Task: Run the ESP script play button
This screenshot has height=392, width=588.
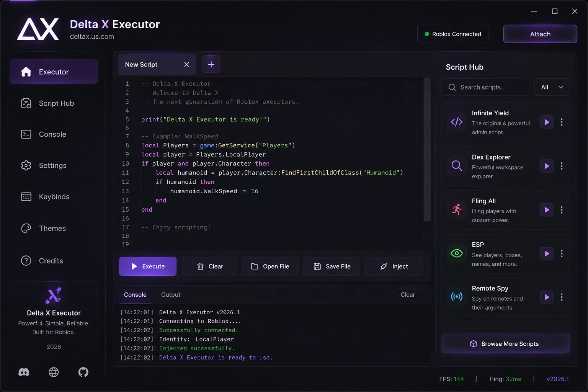Action: click(x=547, y=253)
